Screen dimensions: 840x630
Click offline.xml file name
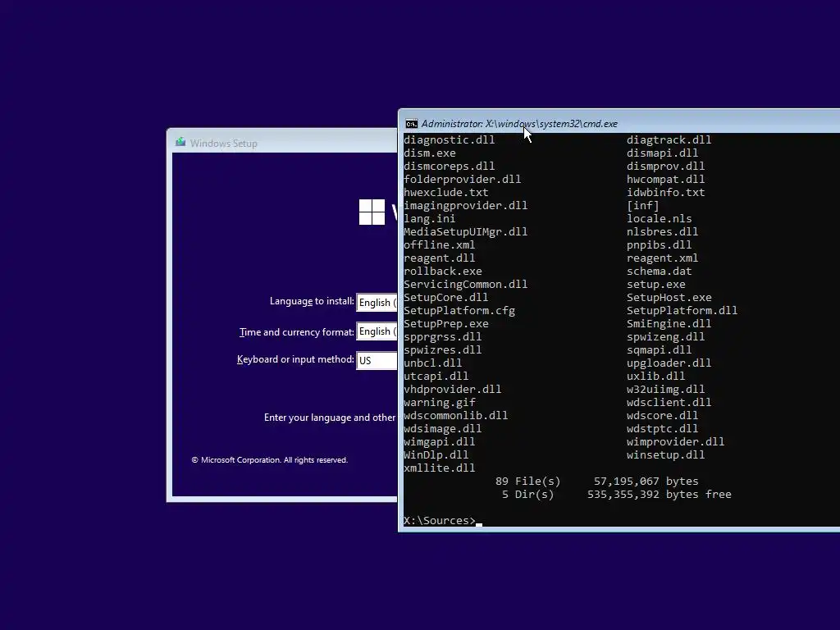point(440,244)
